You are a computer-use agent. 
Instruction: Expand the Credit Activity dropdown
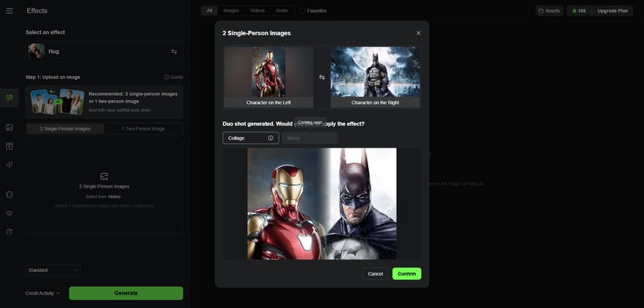pyautogui.click(x=42, y=293)
